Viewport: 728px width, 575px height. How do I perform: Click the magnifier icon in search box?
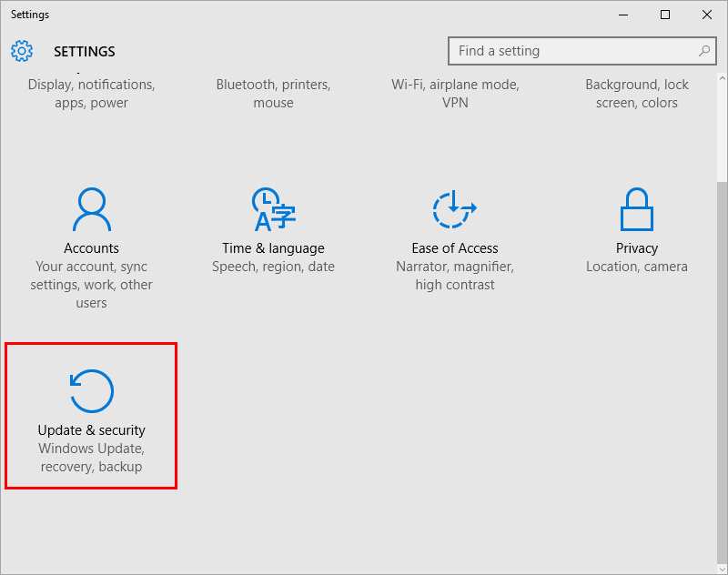[x=704, y=51]
